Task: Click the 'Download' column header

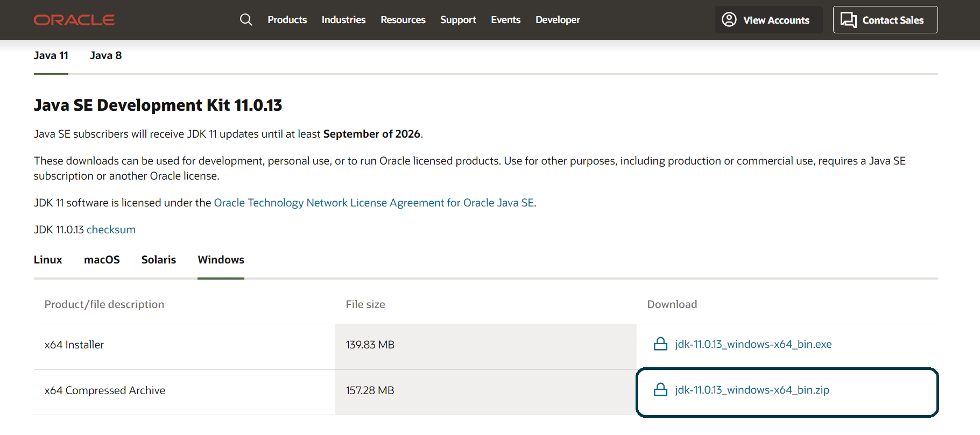Action: click(672, 304)
